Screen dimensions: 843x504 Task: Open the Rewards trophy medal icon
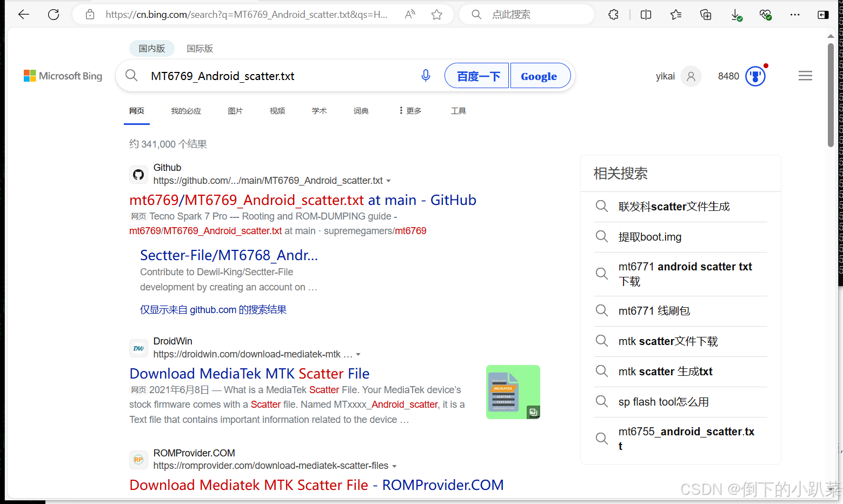tap(755, 76)
